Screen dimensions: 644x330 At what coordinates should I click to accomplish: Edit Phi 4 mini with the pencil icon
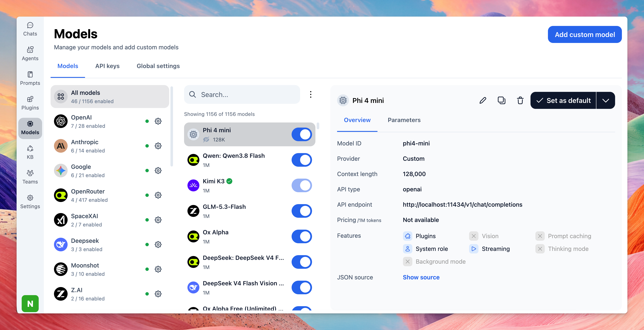(x=483, y=100)
